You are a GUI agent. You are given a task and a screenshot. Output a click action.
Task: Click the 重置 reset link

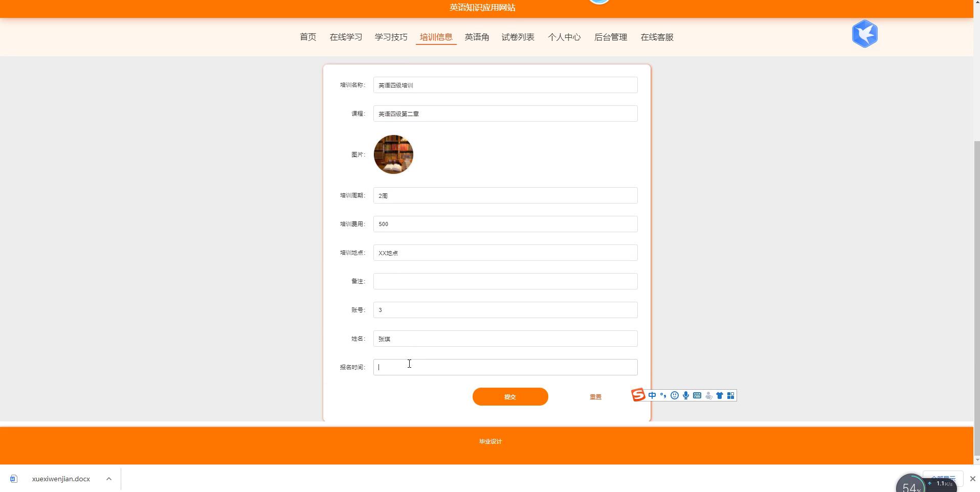(595, 397)
